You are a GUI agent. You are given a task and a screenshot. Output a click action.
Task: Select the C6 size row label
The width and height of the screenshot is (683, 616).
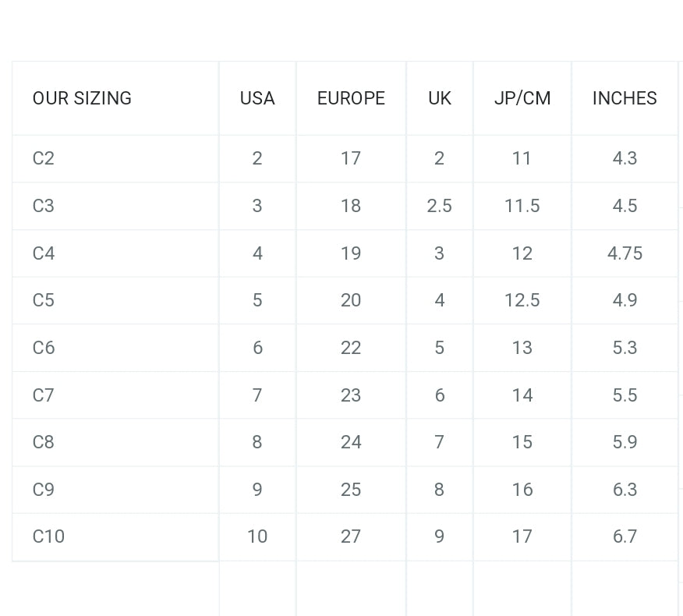(x=44, y=348)
